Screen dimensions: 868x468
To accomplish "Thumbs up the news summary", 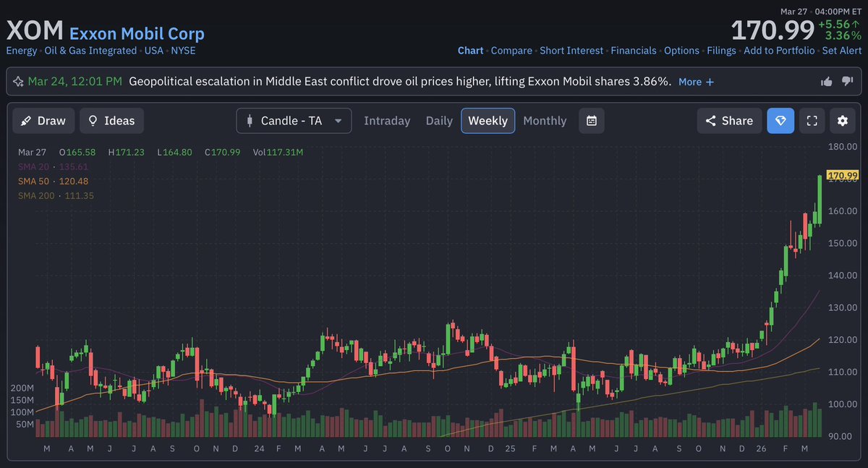I will coord(827,82).
